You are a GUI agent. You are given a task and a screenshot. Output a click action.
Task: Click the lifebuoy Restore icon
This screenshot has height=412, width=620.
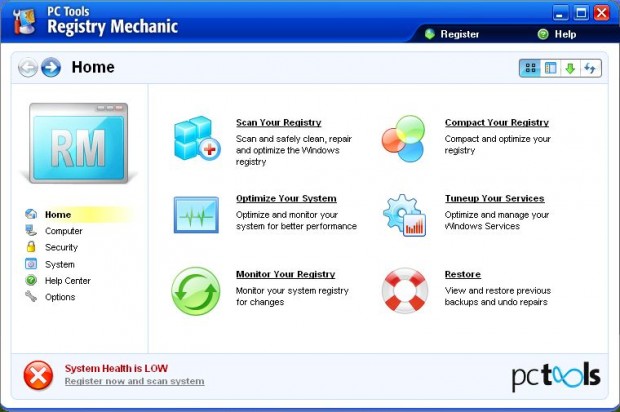tap(405, 291)
